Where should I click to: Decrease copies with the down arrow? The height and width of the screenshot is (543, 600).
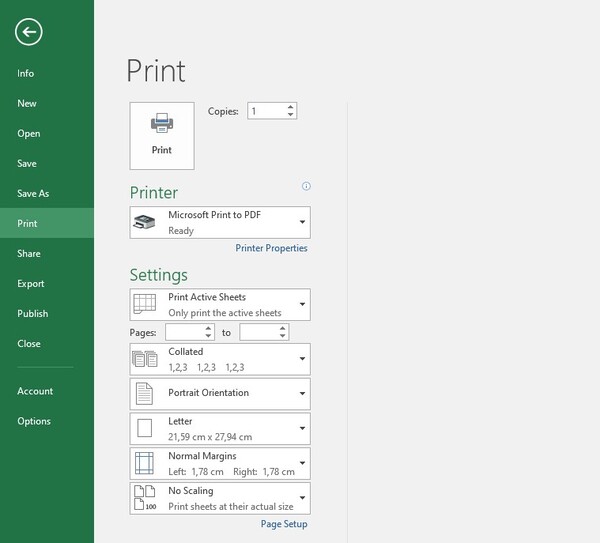click(x=290, y=114)
